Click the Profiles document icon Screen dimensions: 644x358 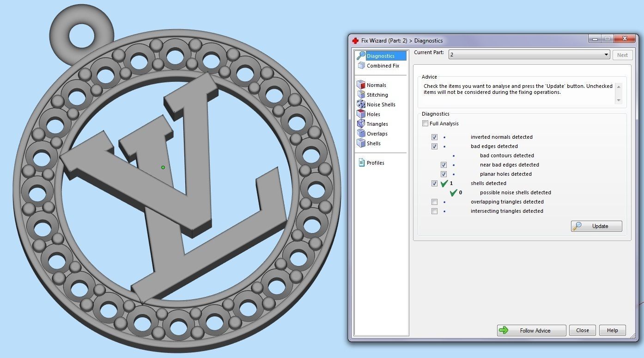coord(361,162)
